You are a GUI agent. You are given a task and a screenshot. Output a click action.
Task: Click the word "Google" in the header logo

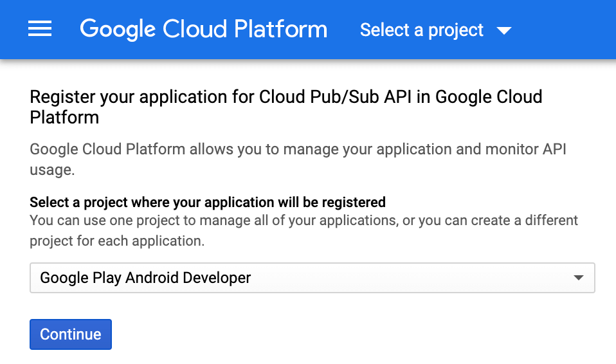tap(118, 30)
